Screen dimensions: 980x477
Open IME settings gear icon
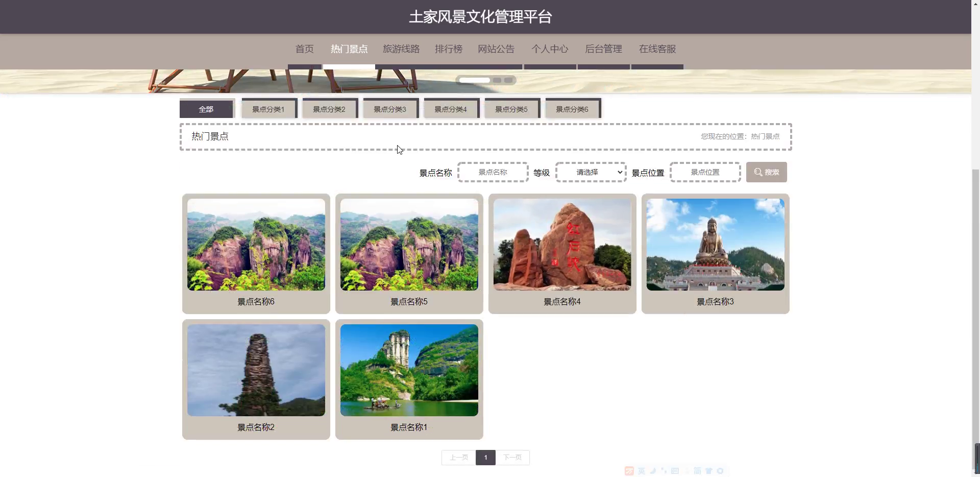720,471
